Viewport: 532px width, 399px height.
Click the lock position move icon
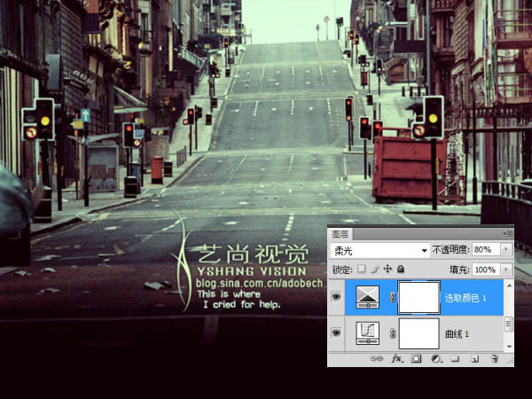point(387,269)
